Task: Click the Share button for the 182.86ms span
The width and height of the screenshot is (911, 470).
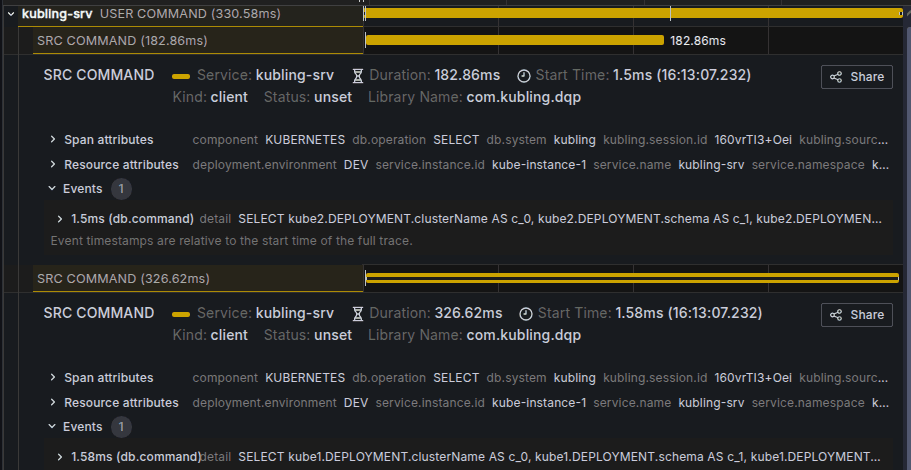Action: pos(857,77)
